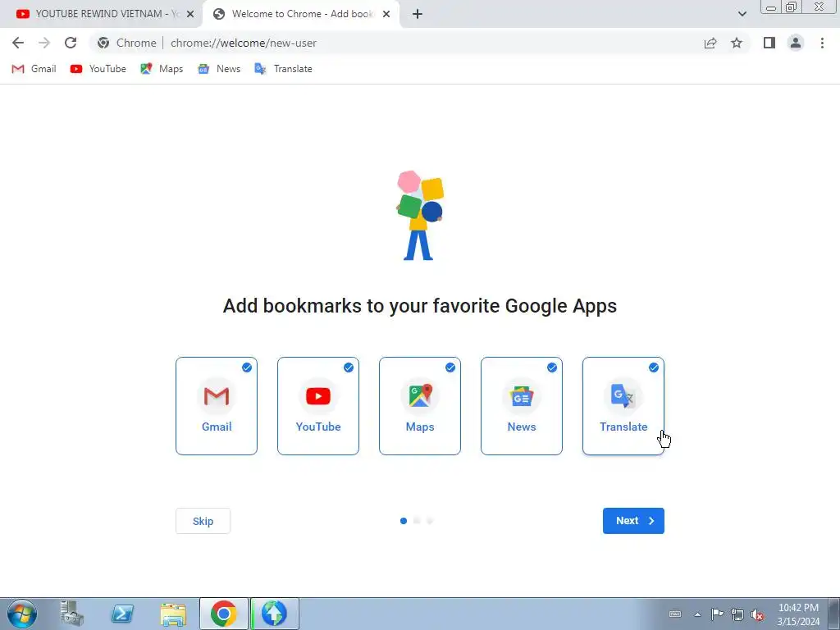Click the Translate card icon
This screenshot has width=840, height=630.
[623, 396]
